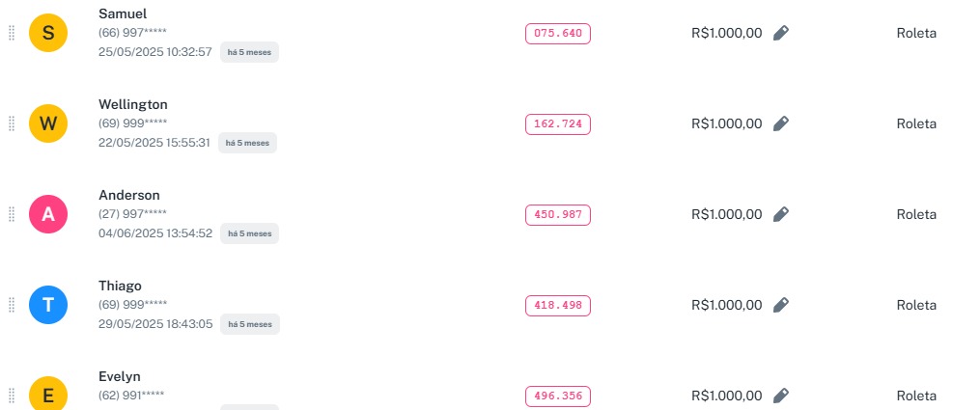Click Thiago's row drag handle
The image size is (980, 410).
pyautogui.click(x=12, y=305)
